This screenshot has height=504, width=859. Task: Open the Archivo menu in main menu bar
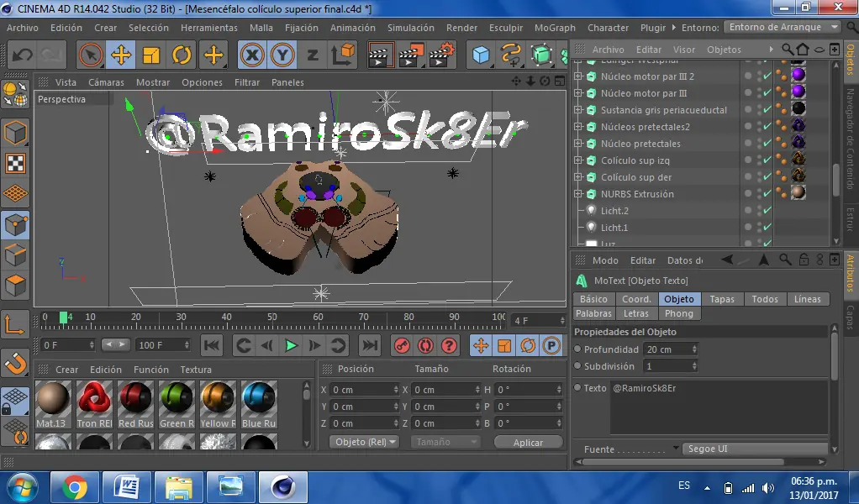tap(23, 28)
